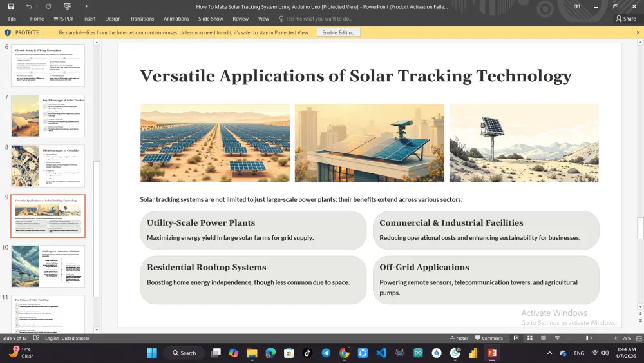Open the File menu
The height and width of the screenshot is (363, 644).
click(x=12, y=19)
